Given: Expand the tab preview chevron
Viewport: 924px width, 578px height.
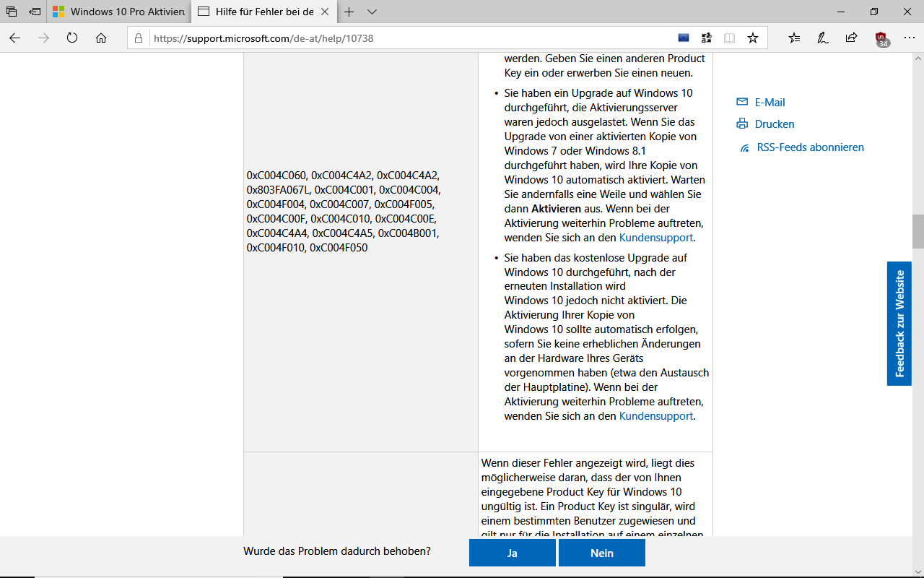Looking at the screenshot, I should 372,12.
